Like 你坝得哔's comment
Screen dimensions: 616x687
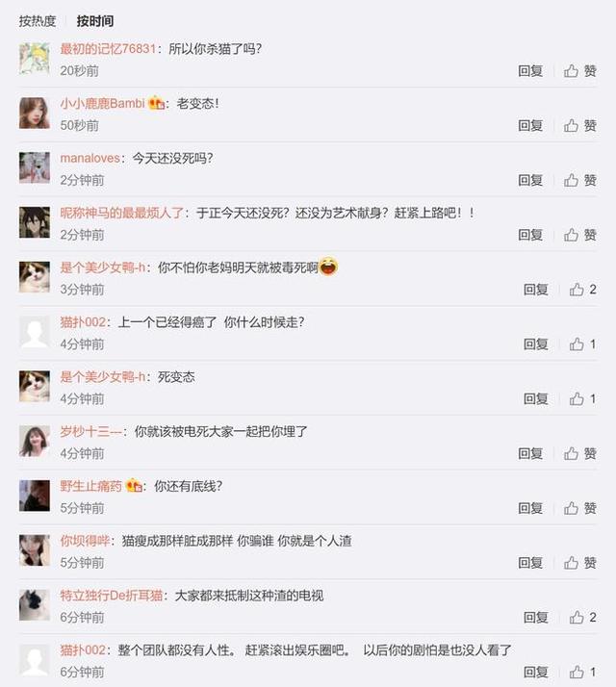(579, 563)
